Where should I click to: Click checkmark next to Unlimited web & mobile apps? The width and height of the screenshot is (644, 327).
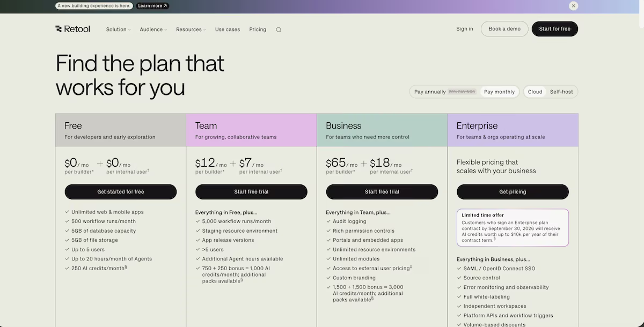pos(67,212)
